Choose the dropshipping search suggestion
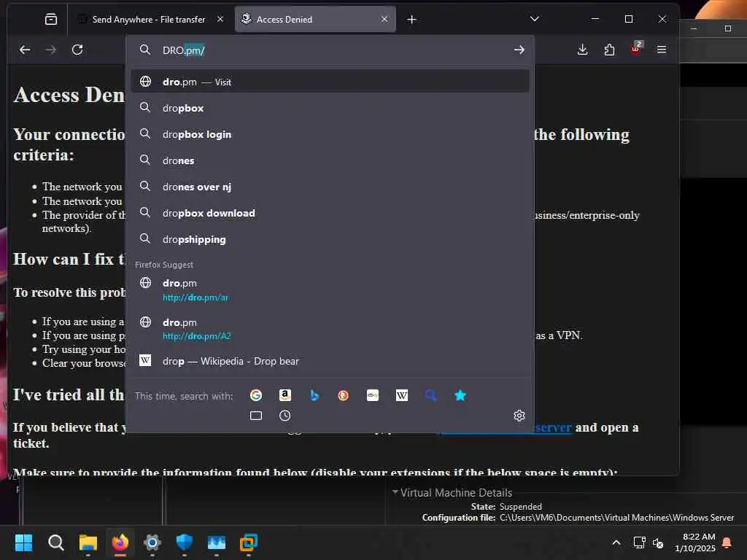The height and width of the screenshot is (560, 747). [x=330, y=239]
